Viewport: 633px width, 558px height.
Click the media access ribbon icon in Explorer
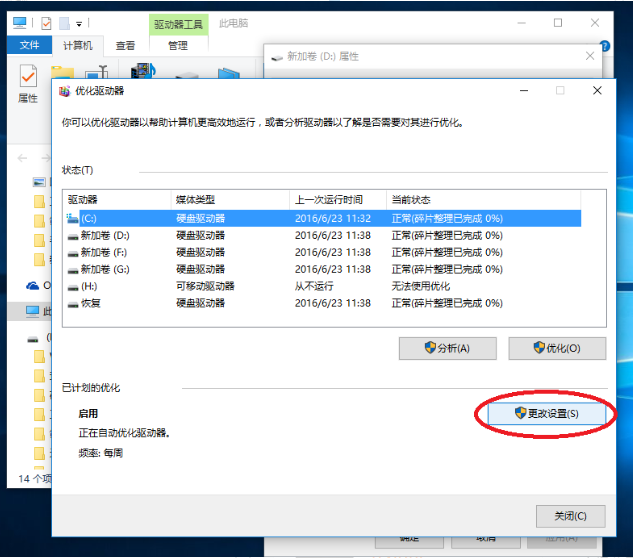(143, 71)
